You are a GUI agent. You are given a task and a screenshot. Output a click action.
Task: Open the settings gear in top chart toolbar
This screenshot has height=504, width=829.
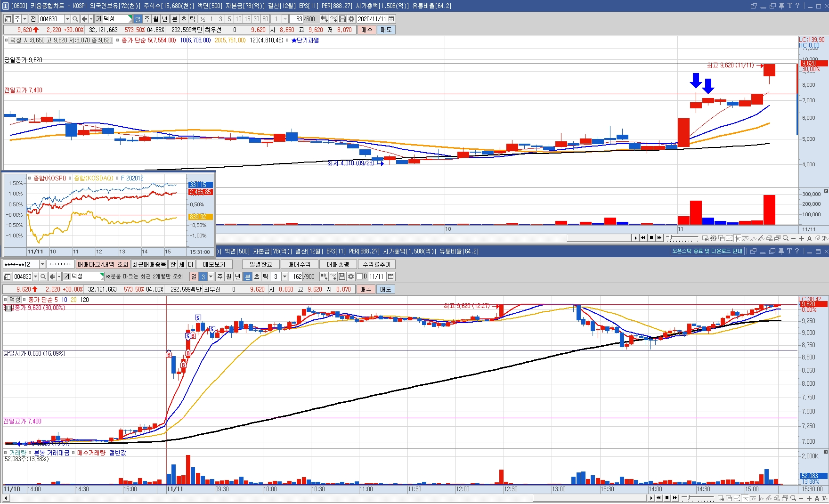[351, 19]
